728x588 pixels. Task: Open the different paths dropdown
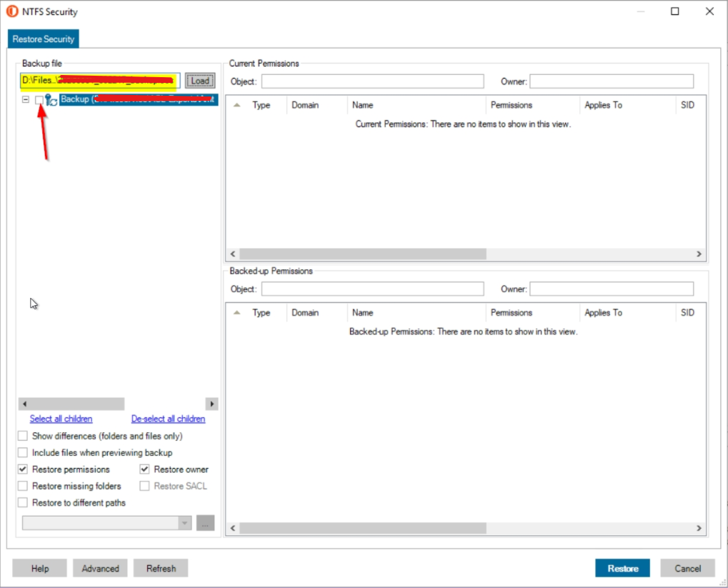185,523
